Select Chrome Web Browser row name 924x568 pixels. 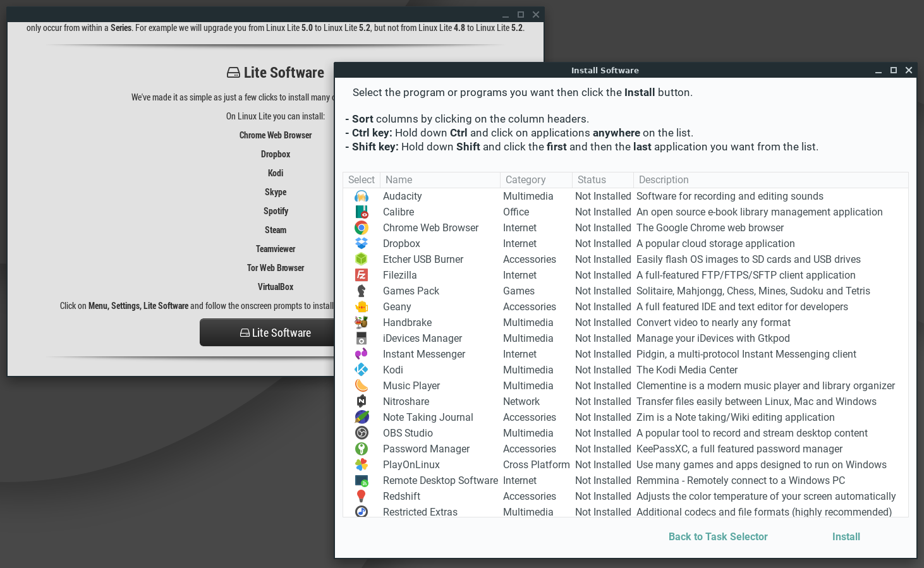[430, 227]
